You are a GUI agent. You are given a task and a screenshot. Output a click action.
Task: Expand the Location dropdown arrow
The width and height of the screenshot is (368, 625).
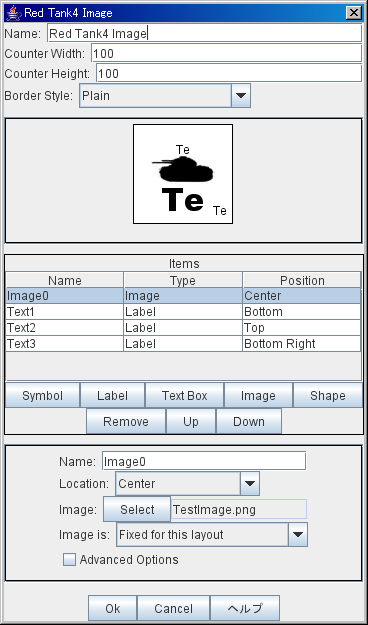(250, 483)
